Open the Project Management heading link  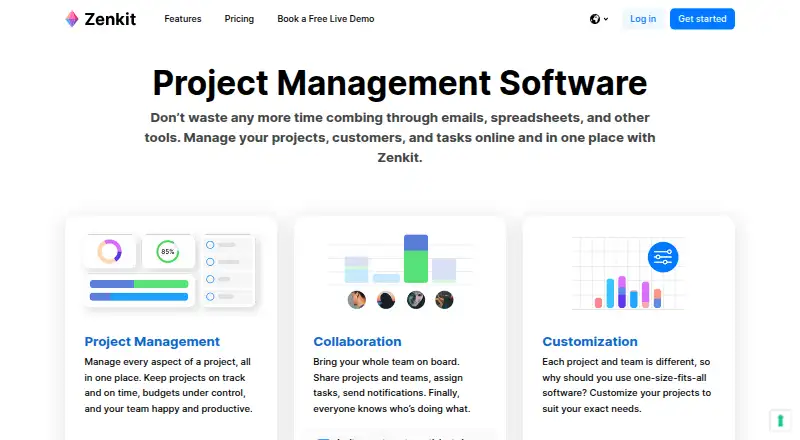[x=152, y=341]
